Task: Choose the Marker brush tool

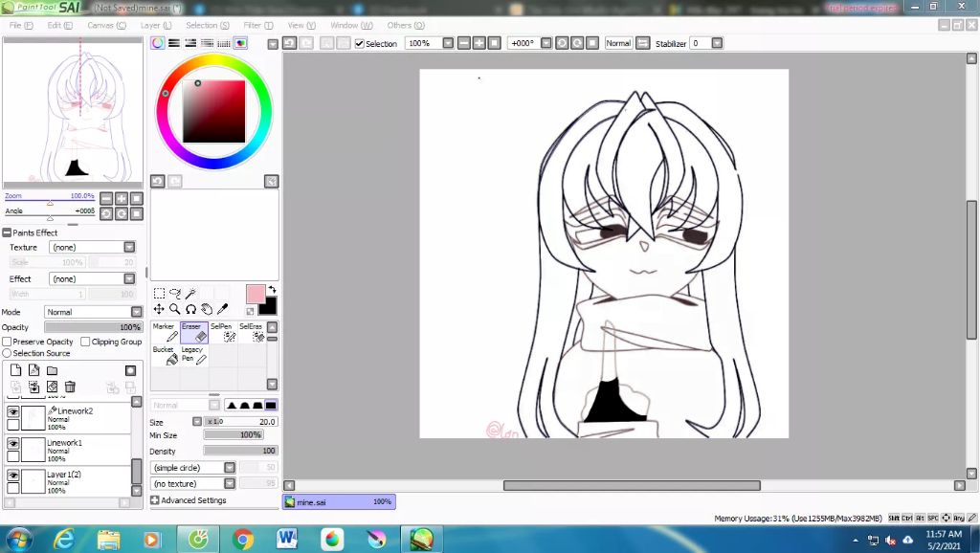Action: [166, 332]
